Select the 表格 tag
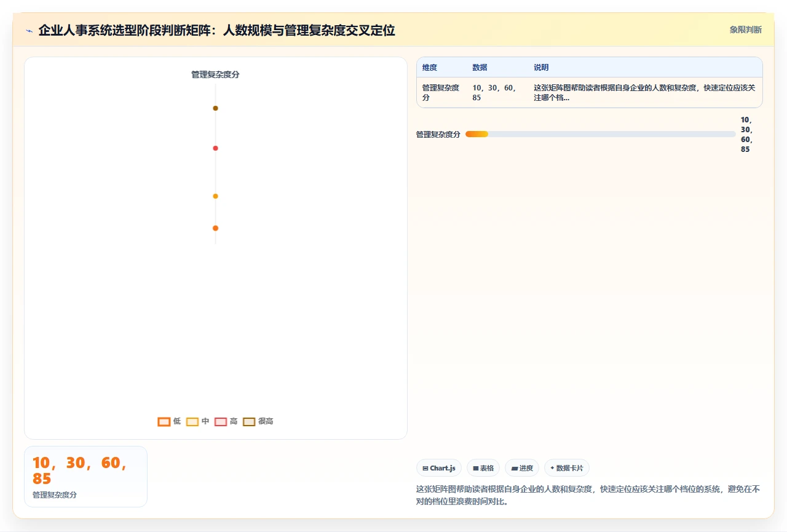787x532 pixels. pyautogui.click(x=483, y=468)
